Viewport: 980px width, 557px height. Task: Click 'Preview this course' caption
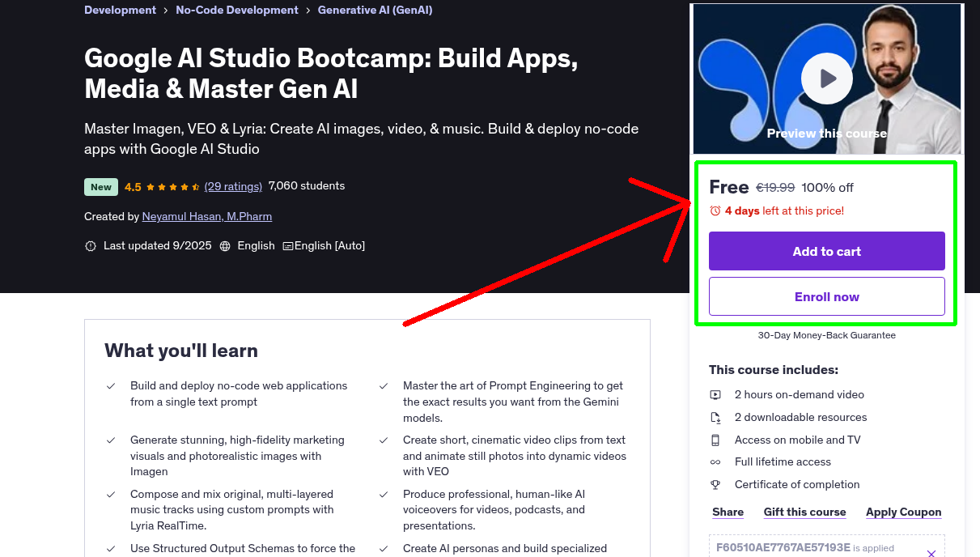click(x=826, y=134)
